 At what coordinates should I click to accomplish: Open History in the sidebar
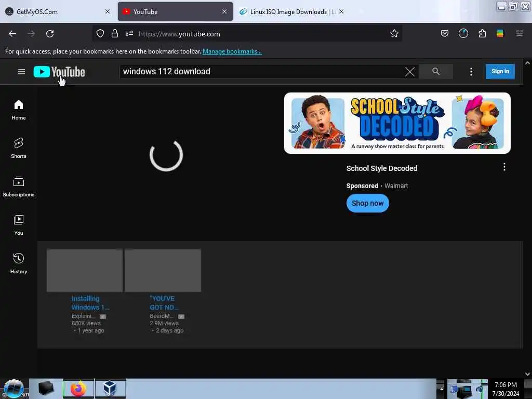click(19, 263)
